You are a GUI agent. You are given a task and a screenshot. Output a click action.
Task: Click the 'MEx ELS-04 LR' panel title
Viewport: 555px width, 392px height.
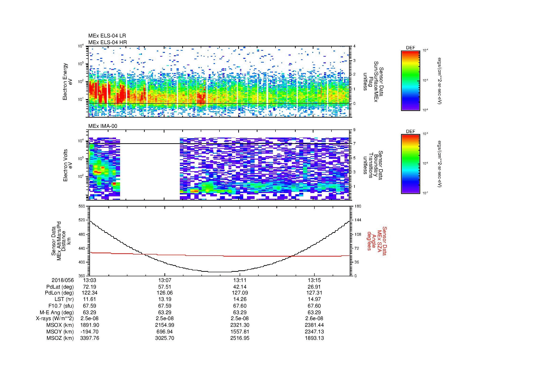point(107,36)
